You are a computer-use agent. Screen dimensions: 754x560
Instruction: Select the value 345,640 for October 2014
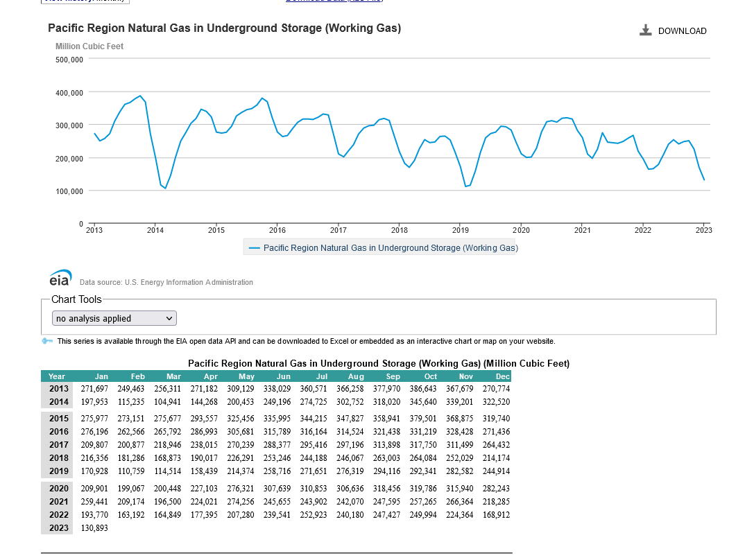[423, 401]
